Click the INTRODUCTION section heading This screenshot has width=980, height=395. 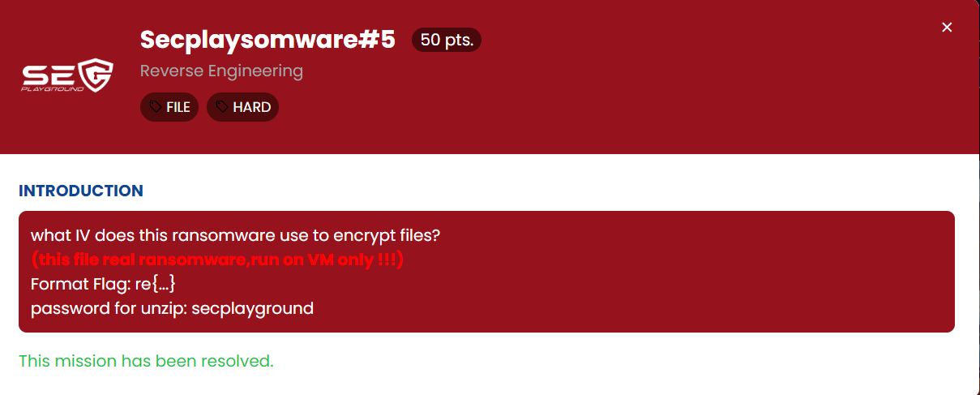80,191
